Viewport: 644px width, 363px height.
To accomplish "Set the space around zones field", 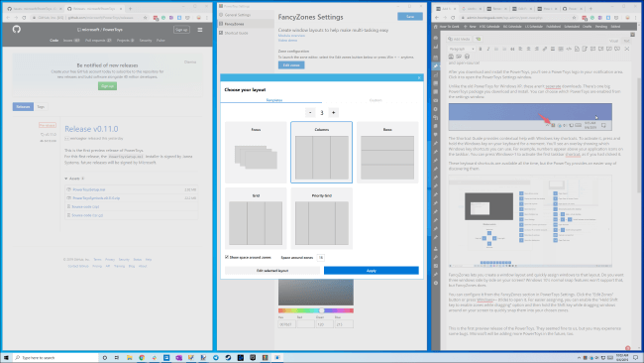I will [321, 257].
